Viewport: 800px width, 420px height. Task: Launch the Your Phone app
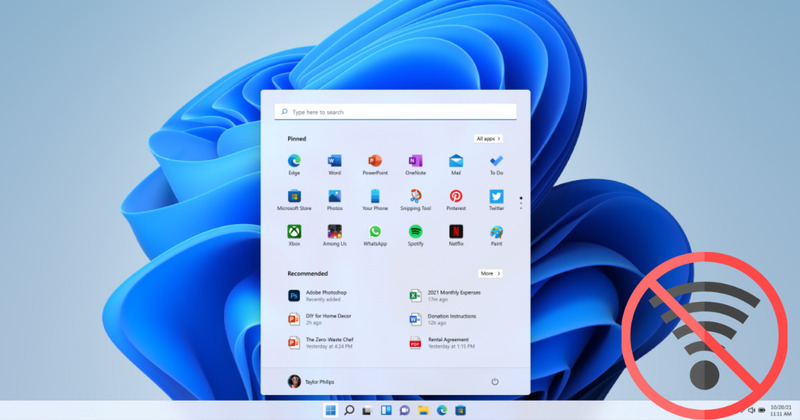375,200
